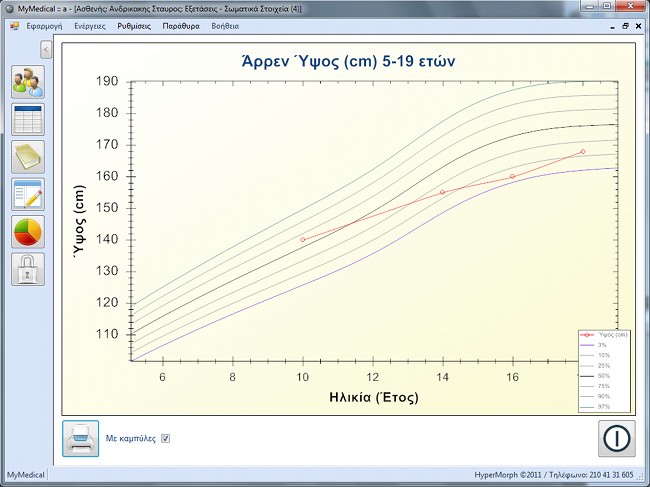This screenshot has height=487, width=650.
Task: Open the Βοήθεια menu
Action: [x=225, y=25]
